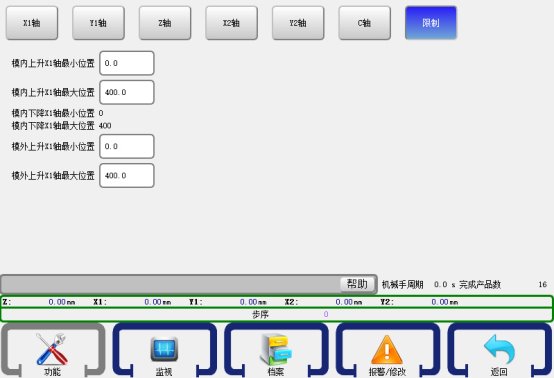Select the highlighted 限制 tab

[431, 23]
